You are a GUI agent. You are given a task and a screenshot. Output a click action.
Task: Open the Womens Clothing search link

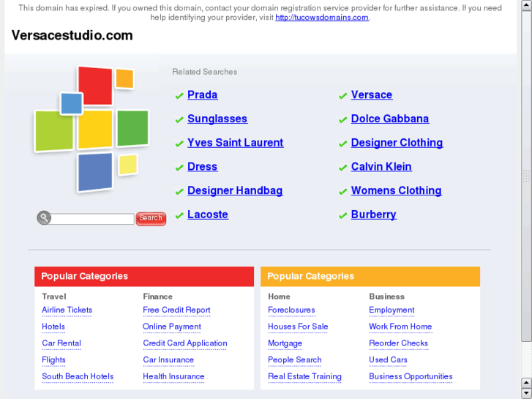point(397,190)
